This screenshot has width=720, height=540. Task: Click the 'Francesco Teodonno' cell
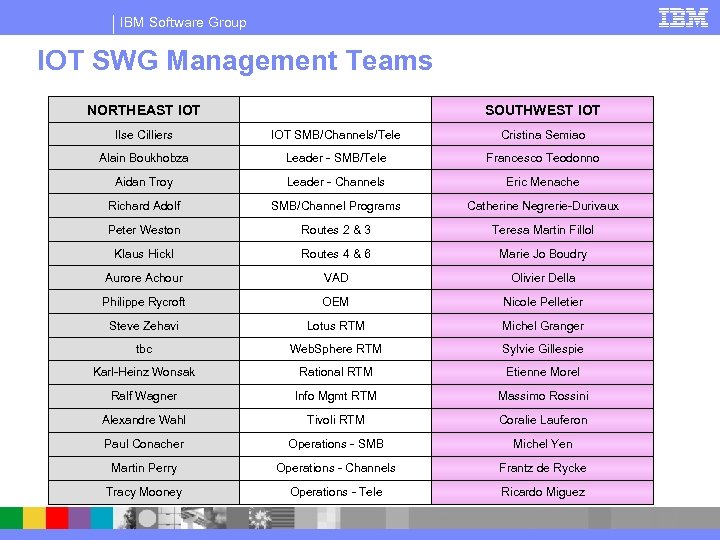(542, 158)
